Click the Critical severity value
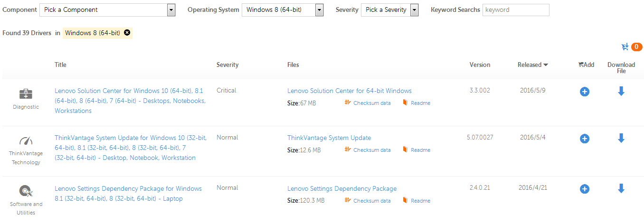 pos(226,91)
